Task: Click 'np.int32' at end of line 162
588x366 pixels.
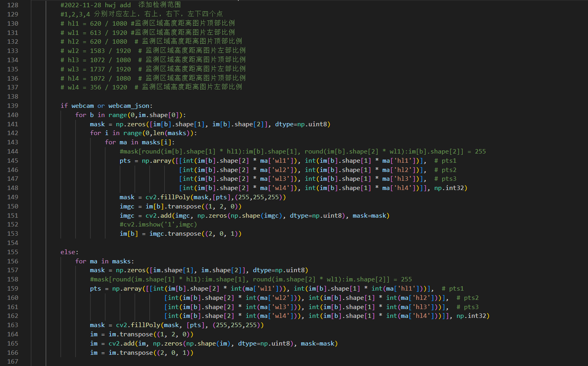Action: [x=473, y=316]
